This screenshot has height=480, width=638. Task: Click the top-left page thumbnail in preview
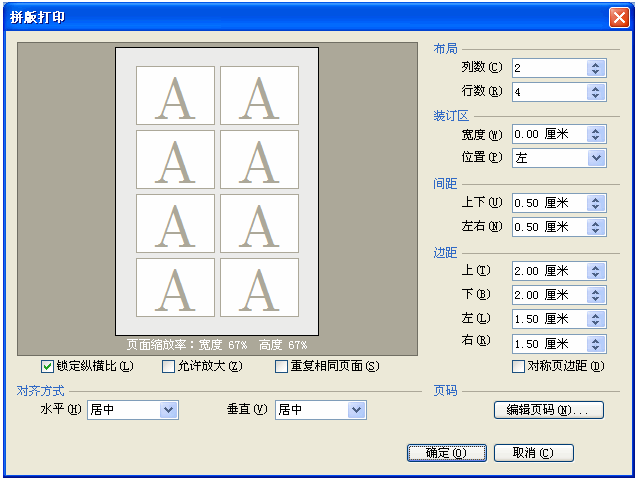175,96
